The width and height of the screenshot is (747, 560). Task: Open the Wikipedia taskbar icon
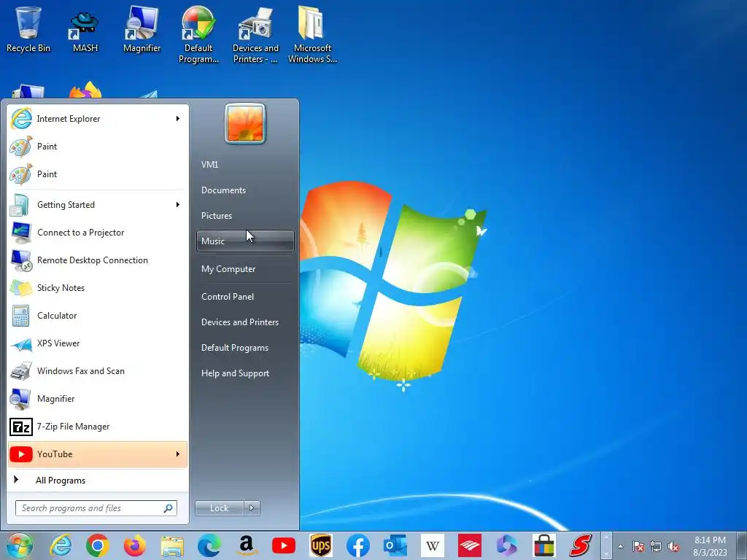click(432, 545)
